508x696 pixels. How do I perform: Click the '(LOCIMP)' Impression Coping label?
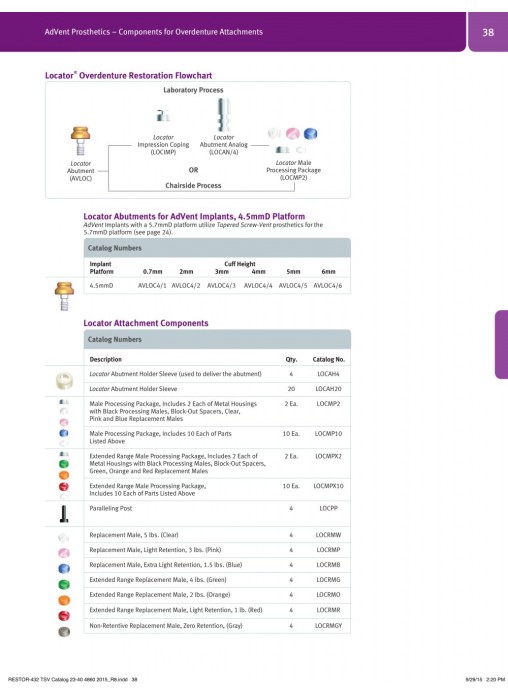tap(163, 152)
